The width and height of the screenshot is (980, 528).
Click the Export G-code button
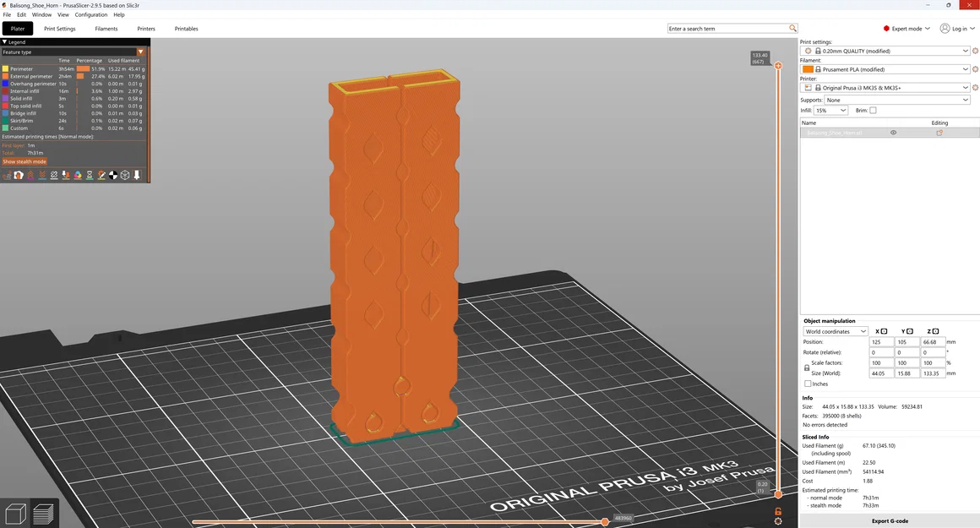coord(890,520)
